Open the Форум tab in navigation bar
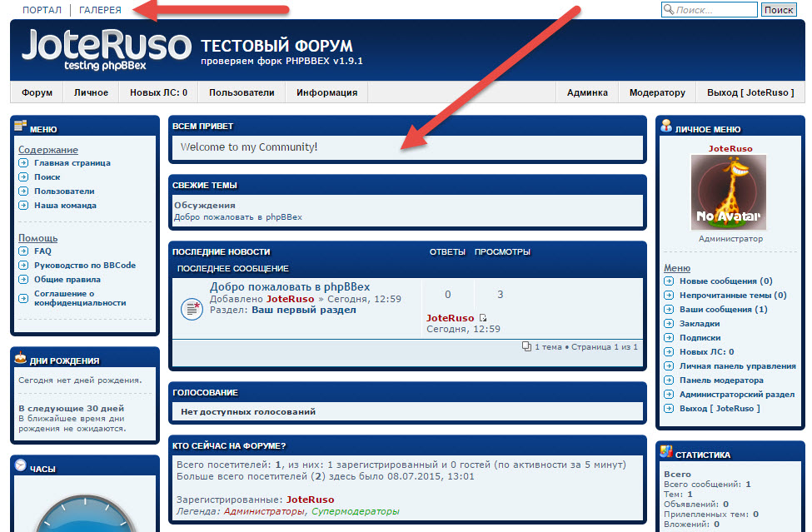Screen dimensions: 812x532 click(37, 92)
